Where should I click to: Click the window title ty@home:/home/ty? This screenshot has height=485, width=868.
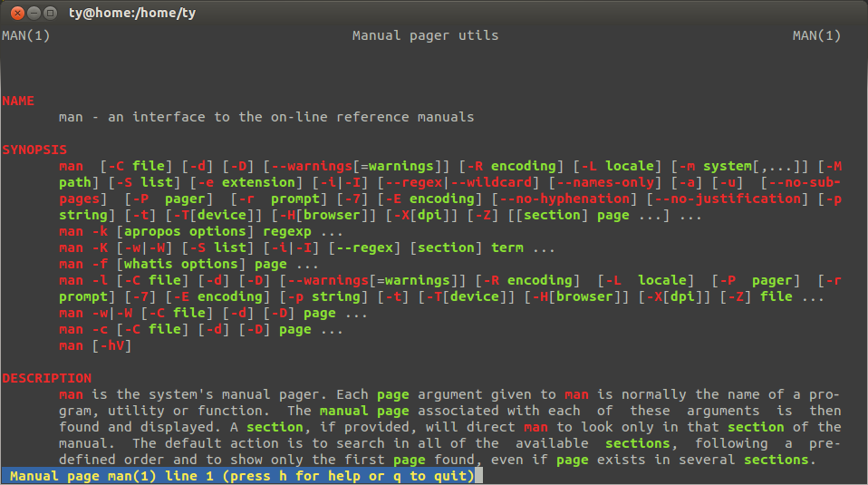coord(132,12)
